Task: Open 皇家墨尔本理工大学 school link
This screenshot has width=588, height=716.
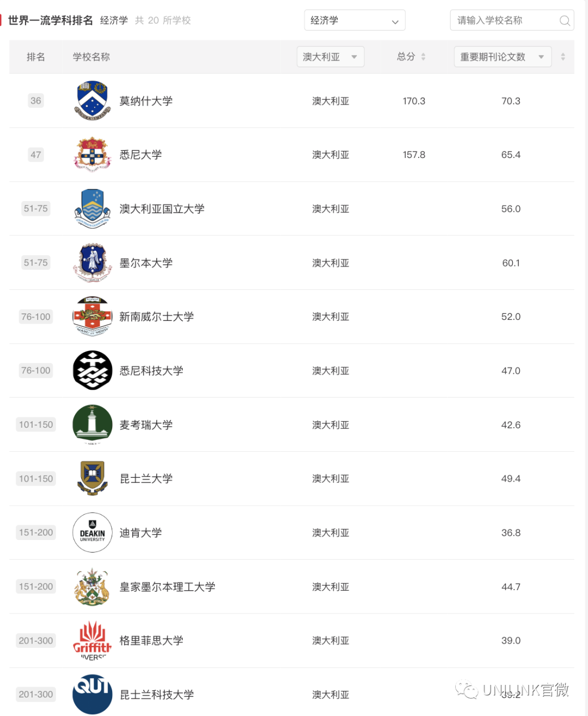Action: click(168, 587)
